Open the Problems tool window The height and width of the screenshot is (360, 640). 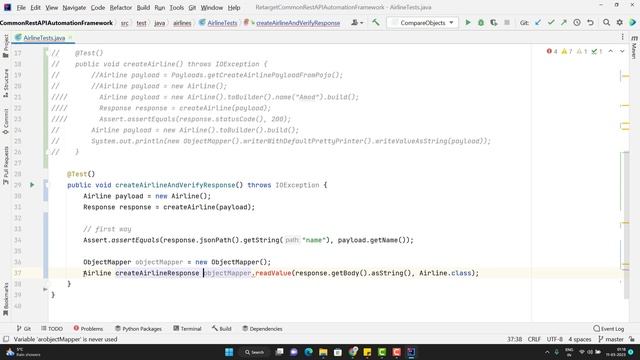click(x=88, y=329)
